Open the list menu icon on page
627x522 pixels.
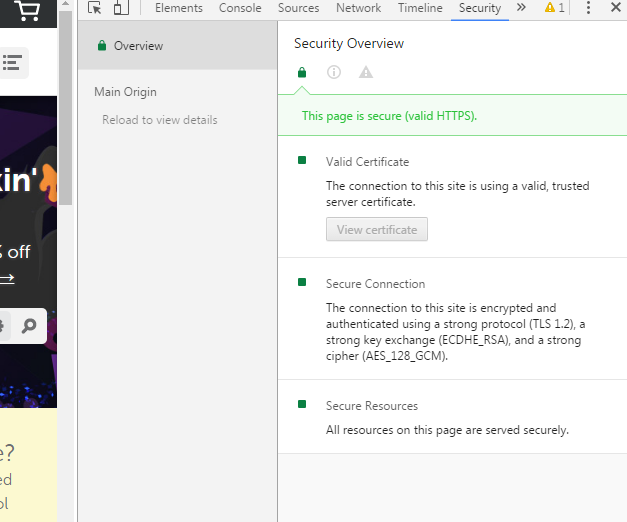coord(12,63)
